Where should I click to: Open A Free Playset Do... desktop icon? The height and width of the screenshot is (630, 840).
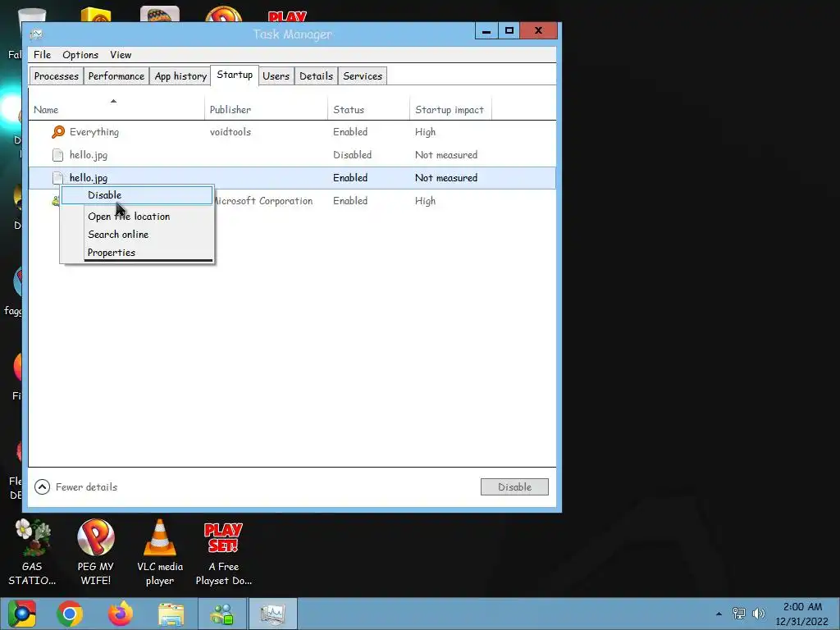[223, 553]
